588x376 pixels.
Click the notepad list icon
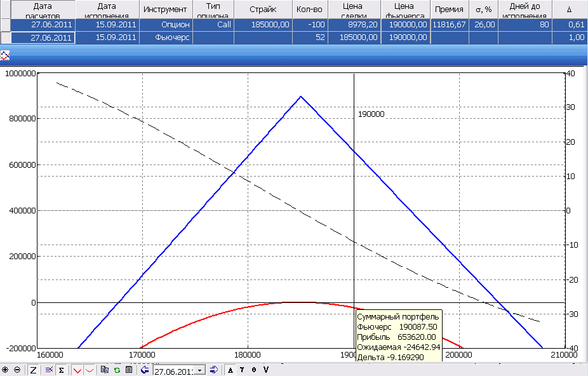[128, 370]
